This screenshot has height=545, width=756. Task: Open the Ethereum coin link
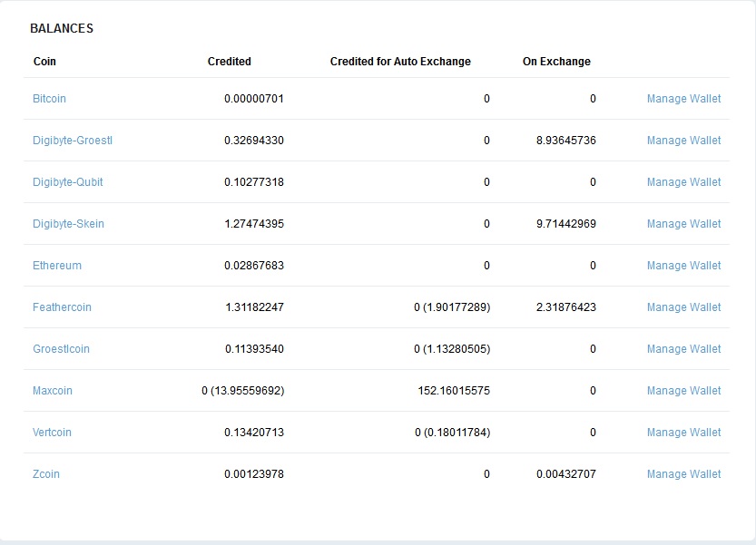point(57,266)
